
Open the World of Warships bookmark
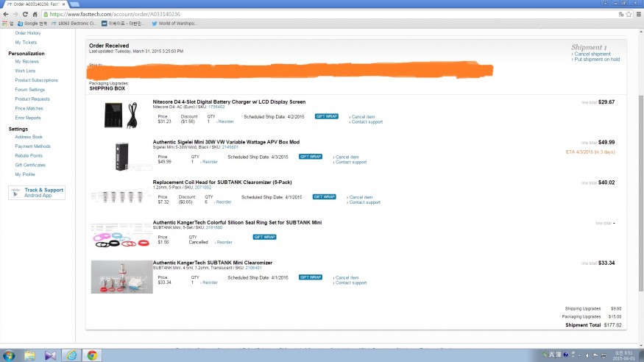click(x=174, y=24)
